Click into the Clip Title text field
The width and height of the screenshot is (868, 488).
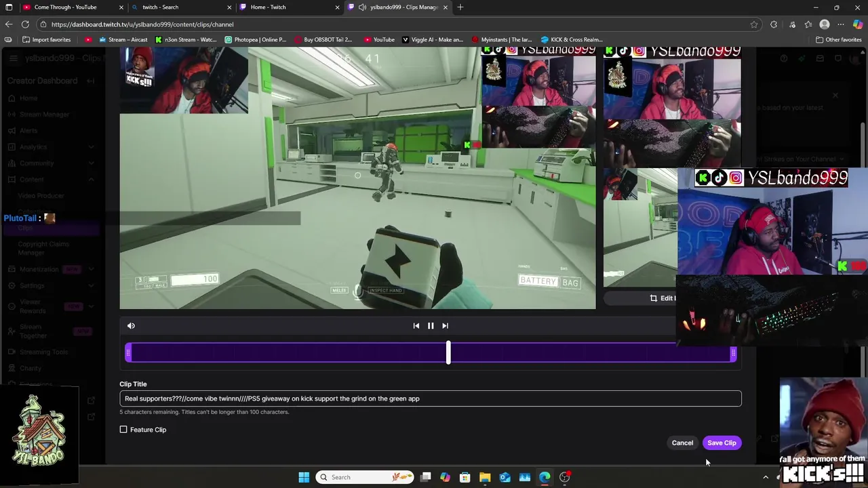(431, 399)
